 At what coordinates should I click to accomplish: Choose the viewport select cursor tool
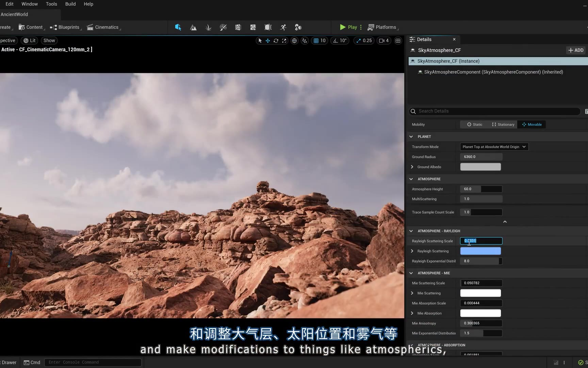(x=260, y=41)
